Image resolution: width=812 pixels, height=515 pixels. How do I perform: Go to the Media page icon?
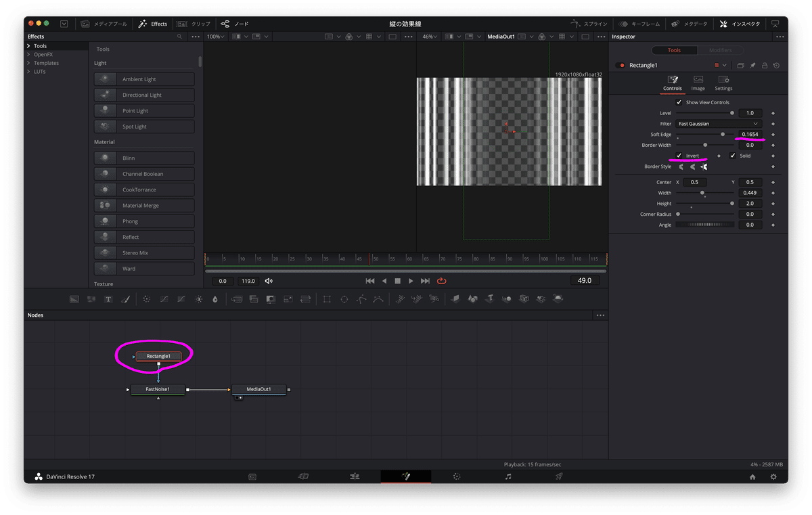pos(252,476)
